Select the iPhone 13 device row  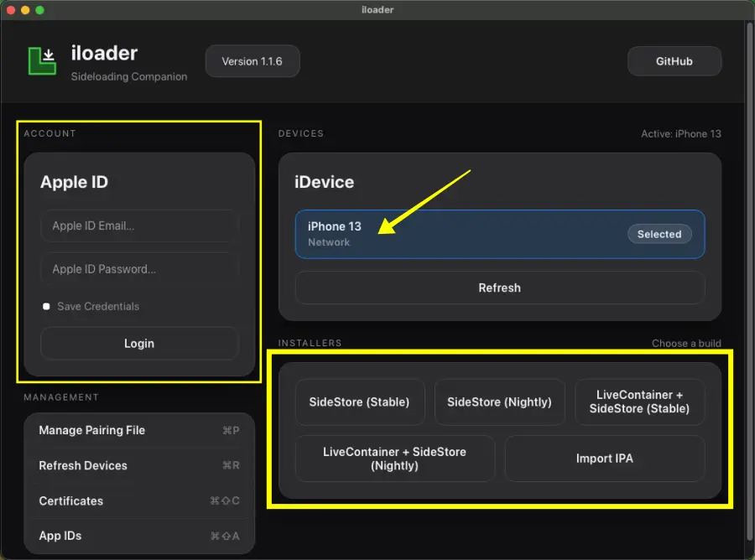[500, 234]
